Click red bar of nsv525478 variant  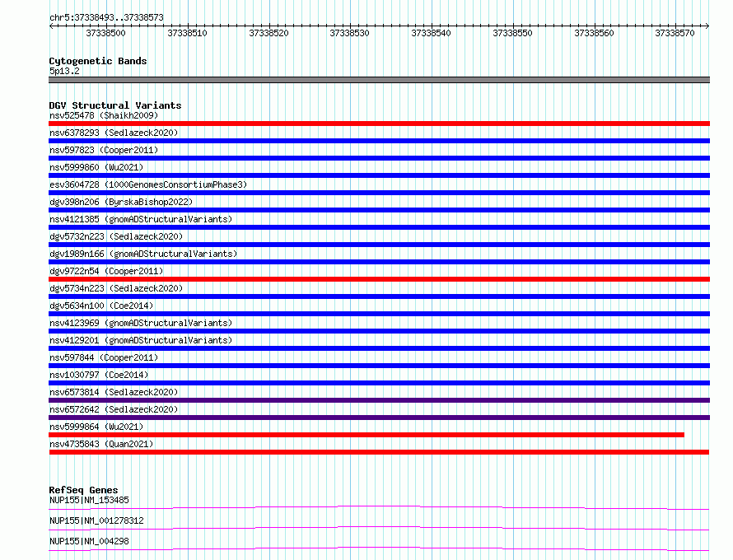click(x=379, y=124)
